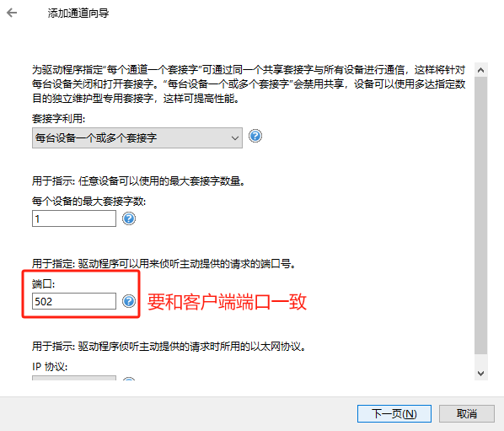Click the chevron arrow in socket usage combo
The height and width of the screenshot is (431, 504).
pos(235,138)
